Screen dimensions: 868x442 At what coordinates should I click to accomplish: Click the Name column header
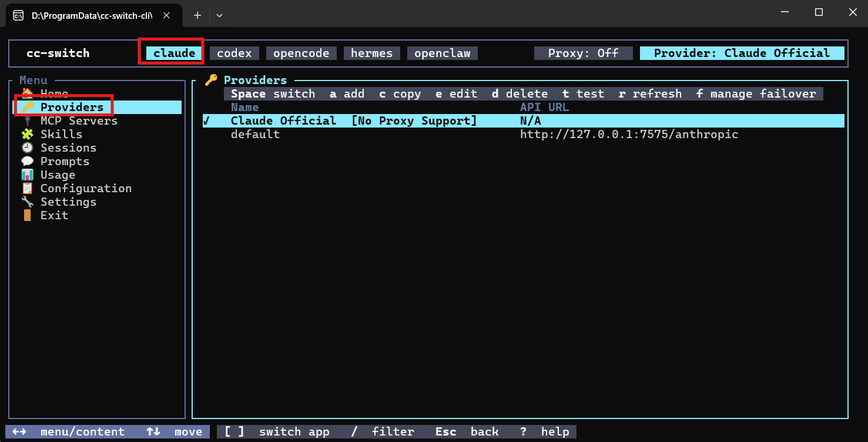(x=245, y=107)
